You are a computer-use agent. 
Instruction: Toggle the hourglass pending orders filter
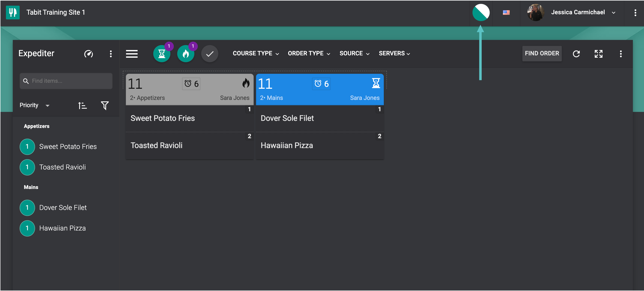pyautogui.click(x=162, y=54)
